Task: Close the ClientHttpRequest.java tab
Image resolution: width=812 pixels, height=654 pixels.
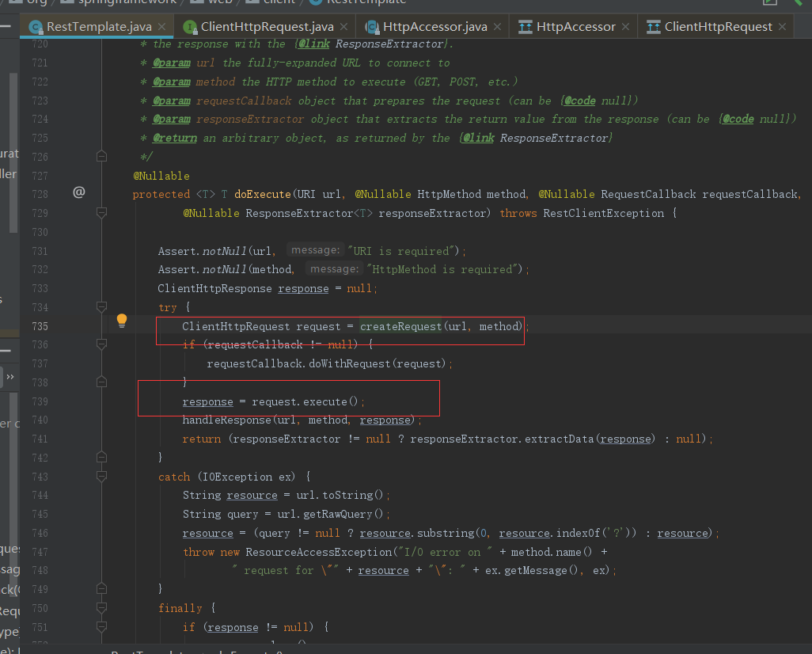Action: [x=343, y=26]
